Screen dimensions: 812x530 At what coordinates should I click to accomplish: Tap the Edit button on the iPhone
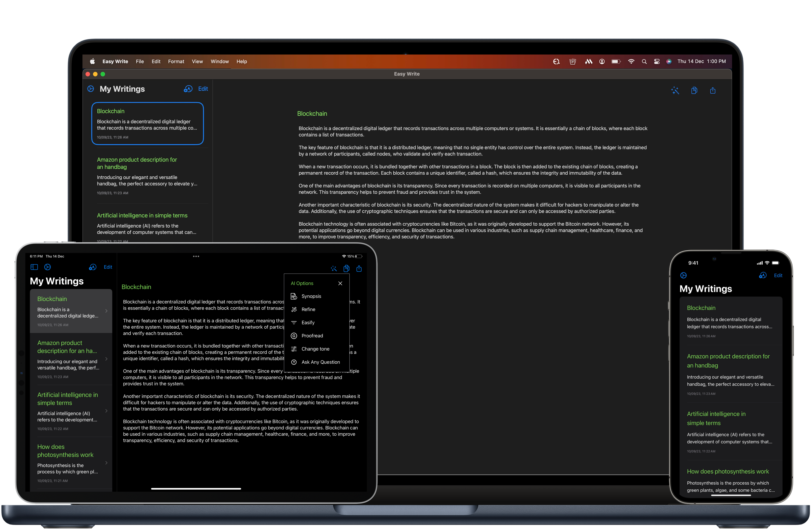click(778, 276)
